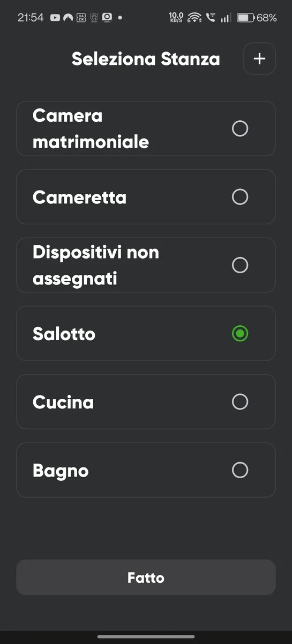The width and height of the screenshot is (292, 644).
Task: Choose Dispositivi non assegnati radio button
Action: (240, 265)
